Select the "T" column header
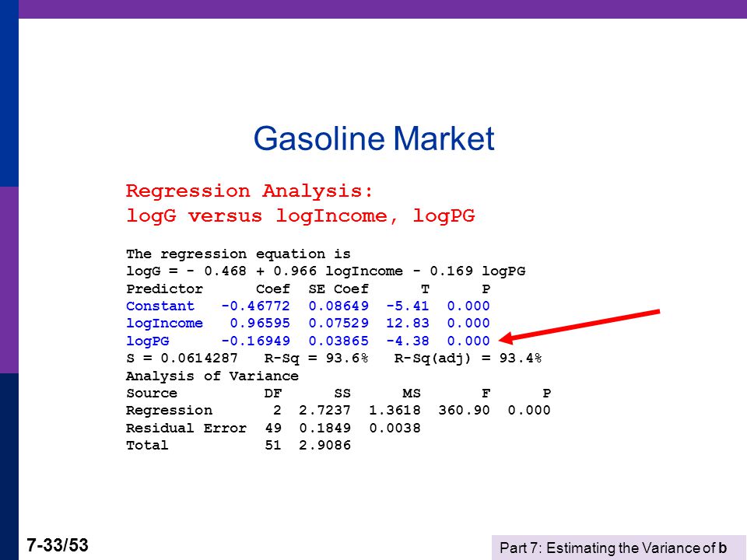Screen dimensions: 747x560 pos(425,289)
